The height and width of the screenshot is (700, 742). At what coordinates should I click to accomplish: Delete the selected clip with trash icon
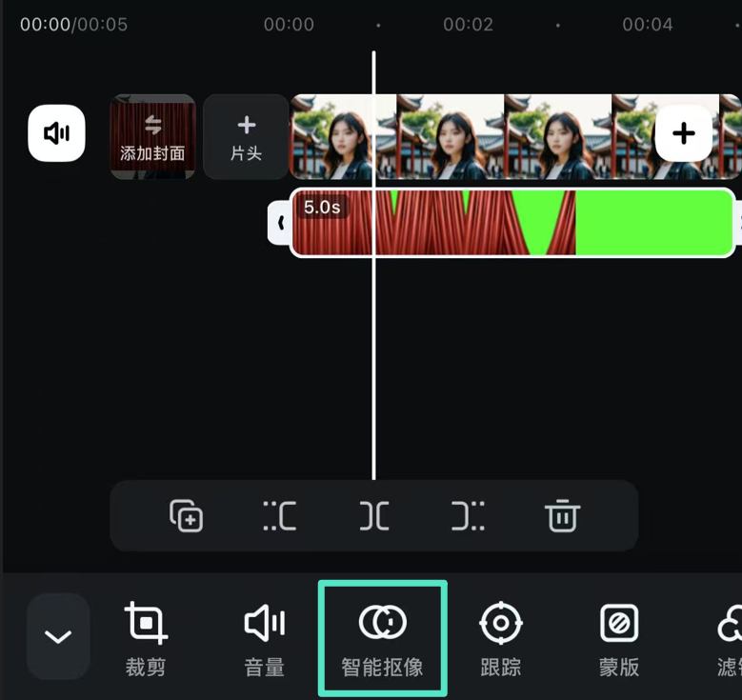pos(562,515)
